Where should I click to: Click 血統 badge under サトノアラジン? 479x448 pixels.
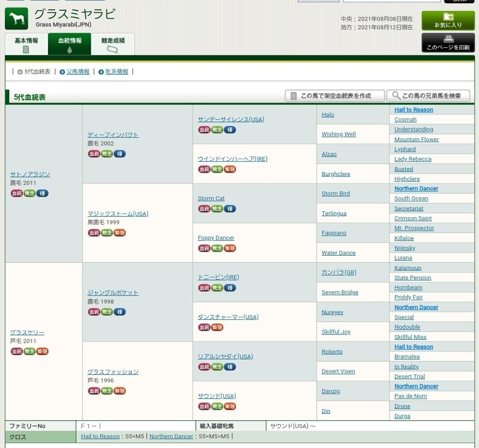coord(17,193)
